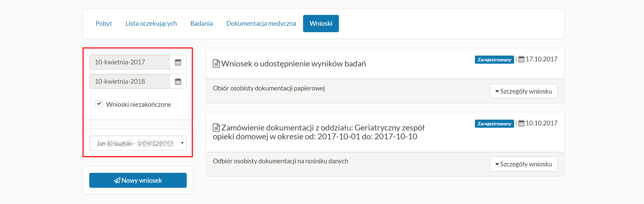Click Zarejestrowany badge on 10.10.2017 request
644x204 pixels.
[495, 124]
